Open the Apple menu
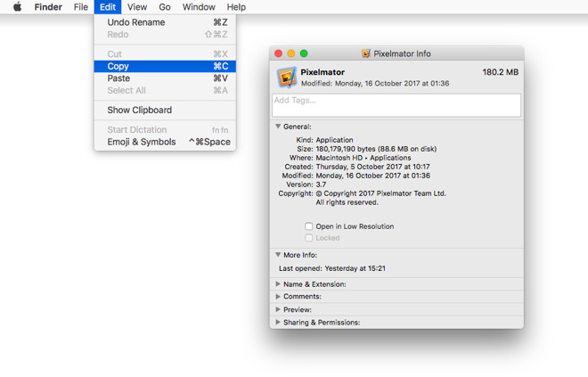588x377 pixels. pos(17,7)
